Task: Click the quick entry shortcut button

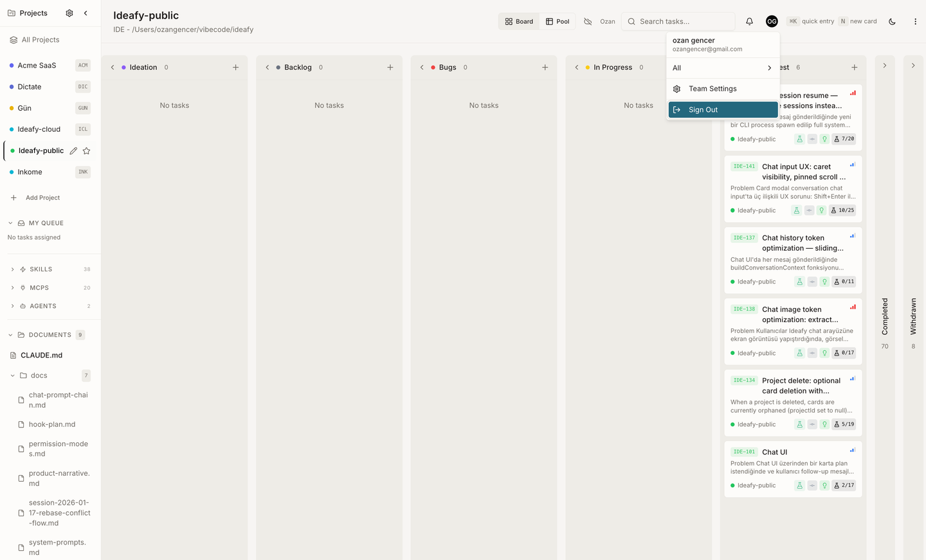Action: (811, 21)
